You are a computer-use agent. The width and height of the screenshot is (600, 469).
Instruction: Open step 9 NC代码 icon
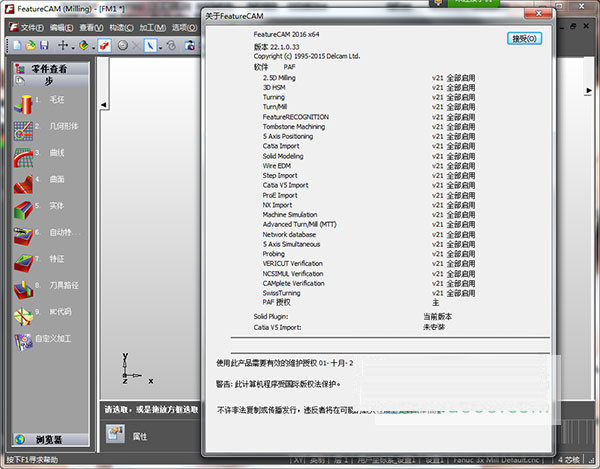click(23, 316)
